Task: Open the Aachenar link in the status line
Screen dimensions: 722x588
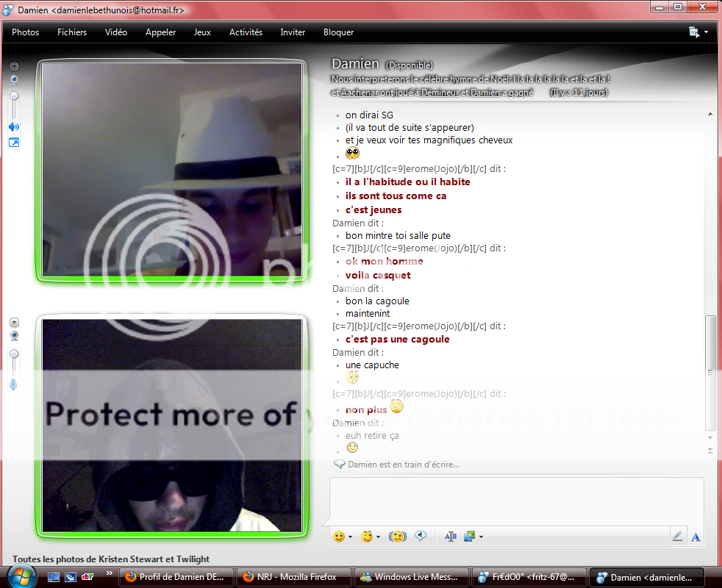Action: (x=359, y=93)
